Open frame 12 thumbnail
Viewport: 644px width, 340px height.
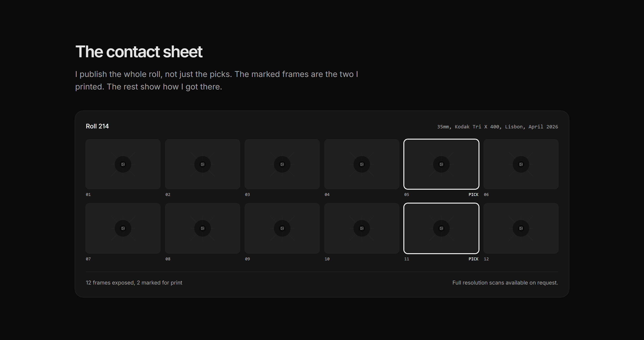pos(521,228)
